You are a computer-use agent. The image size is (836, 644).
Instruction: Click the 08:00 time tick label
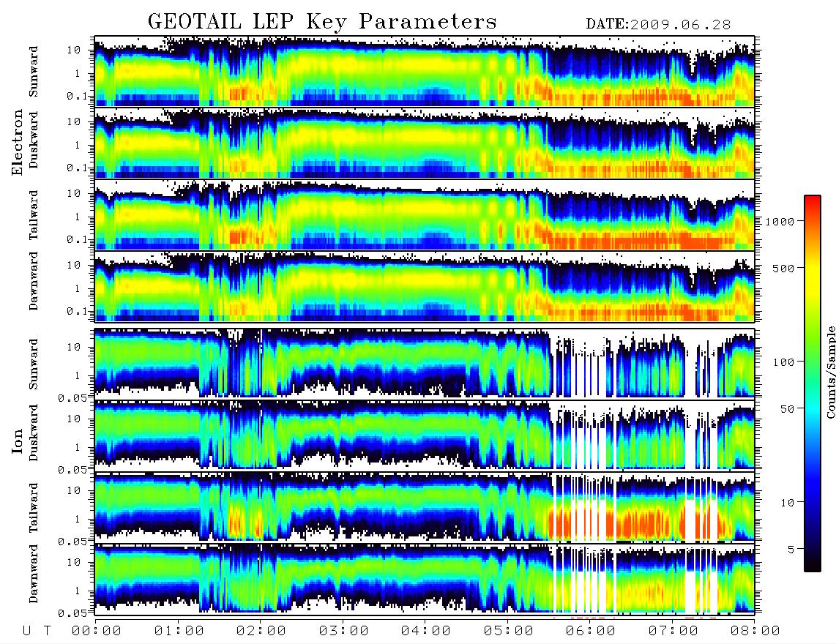(x=755, y=632)
